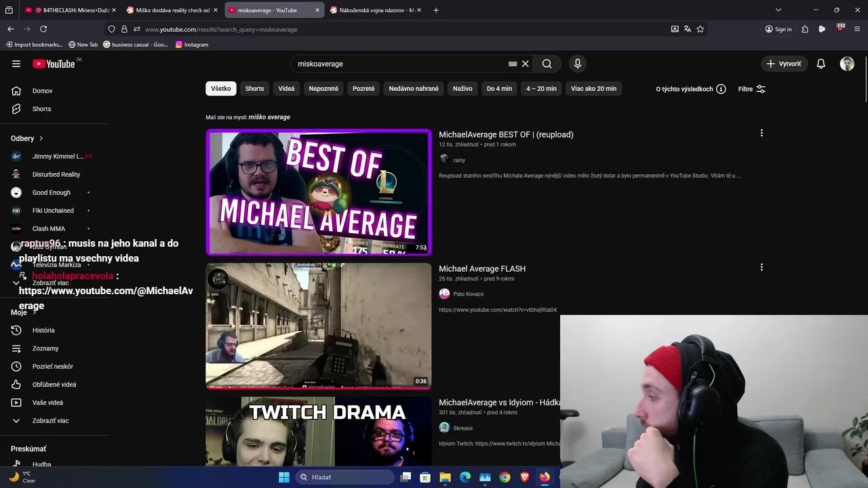This screenshot has height=488, width=868.
Task: Open more options for Michael Average FLASH
Action: pos(762,268)
